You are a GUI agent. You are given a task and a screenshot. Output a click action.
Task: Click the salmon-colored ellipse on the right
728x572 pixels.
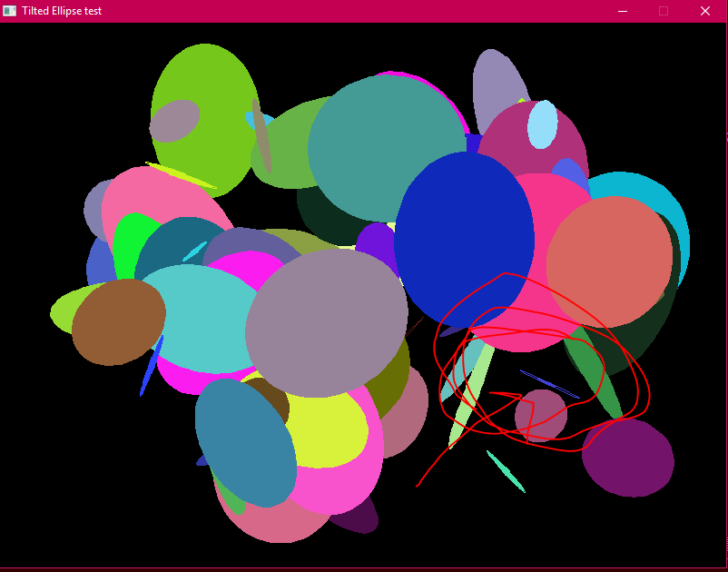[609, 261]
